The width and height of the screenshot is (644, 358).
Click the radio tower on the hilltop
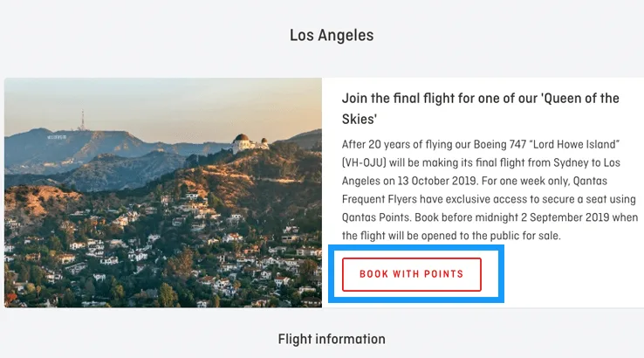click(83, 119)
